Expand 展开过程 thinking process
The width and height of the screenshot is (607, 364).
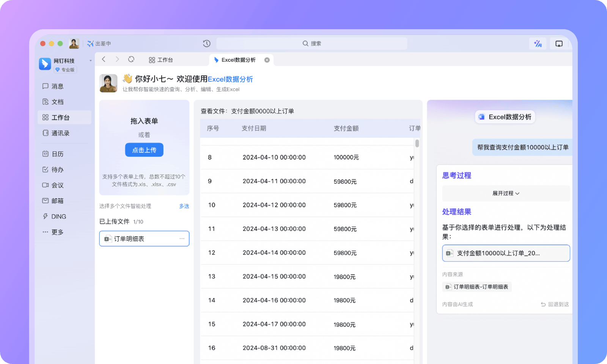506,193
